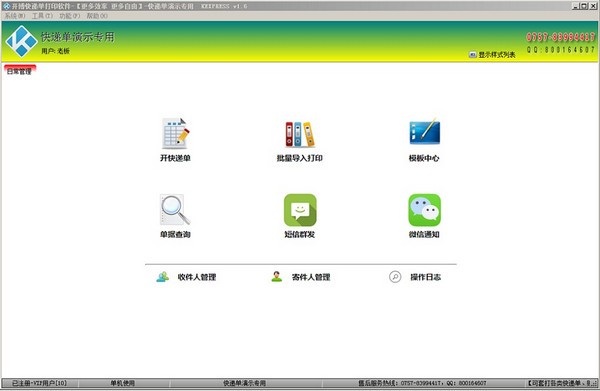Click the 操作日志 magnifier circle icon
600x391 pixels.
click(x=395, y=277)
